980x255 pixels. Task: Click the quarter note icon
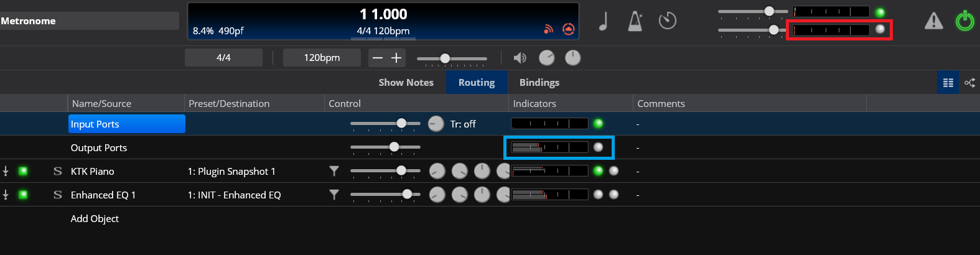(603, 21)
